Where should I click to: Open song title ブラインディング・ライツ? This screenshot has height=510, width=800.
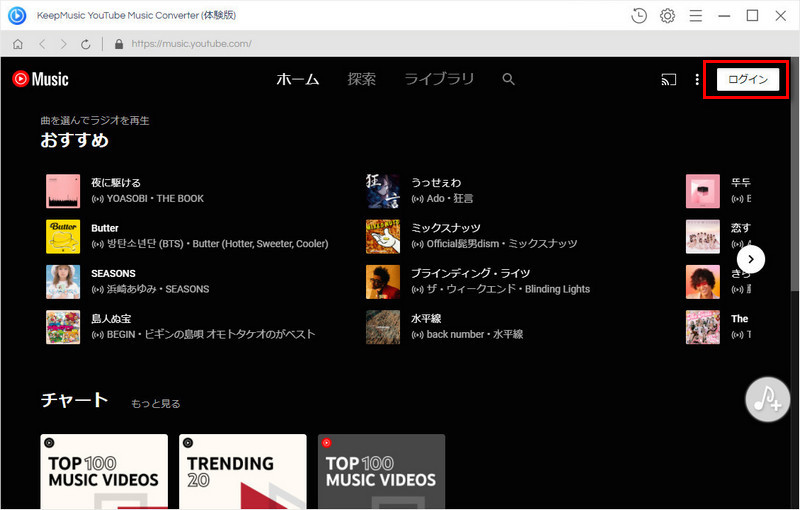[470, 273]
